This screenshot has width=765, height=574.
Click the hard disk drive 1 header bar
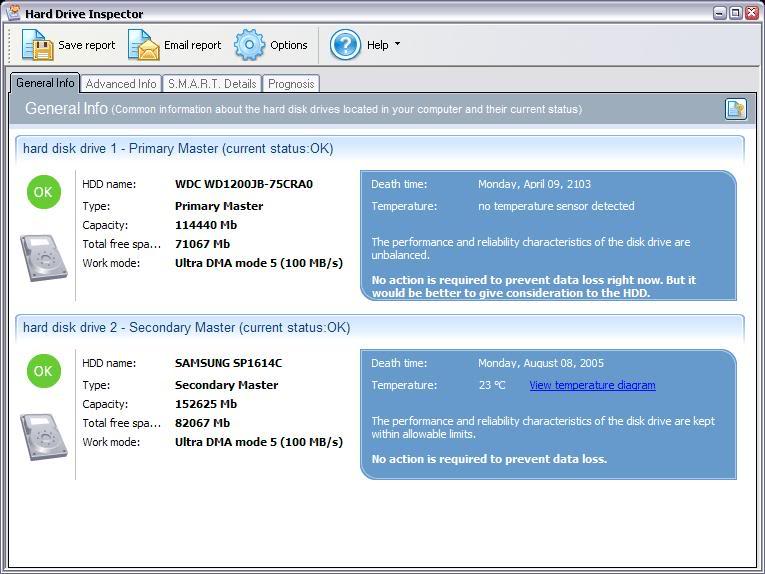[x=380, y=148]
